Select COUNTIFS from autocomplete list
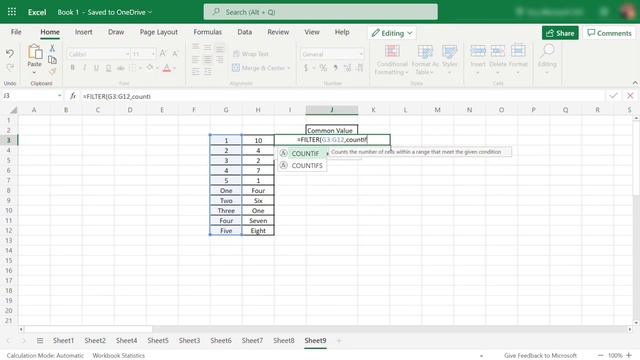The width and height of the screenshot is (640, 360). coord(303,165)
